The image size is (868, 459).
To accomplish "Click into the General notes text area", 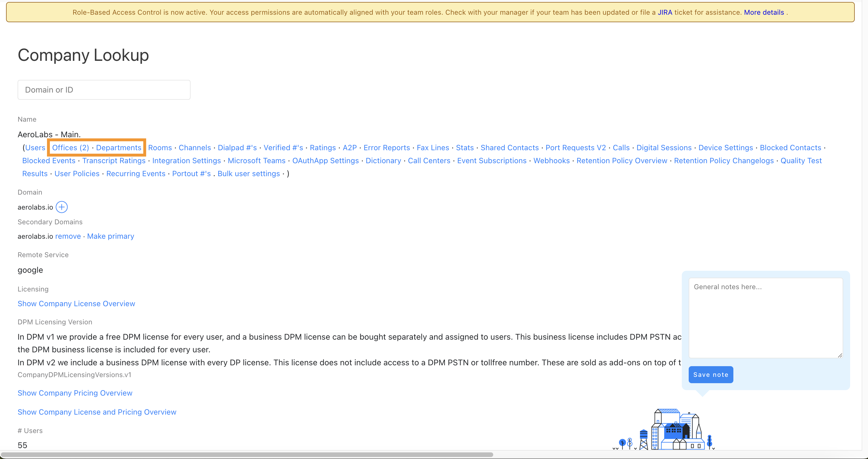I will [766, 318].
